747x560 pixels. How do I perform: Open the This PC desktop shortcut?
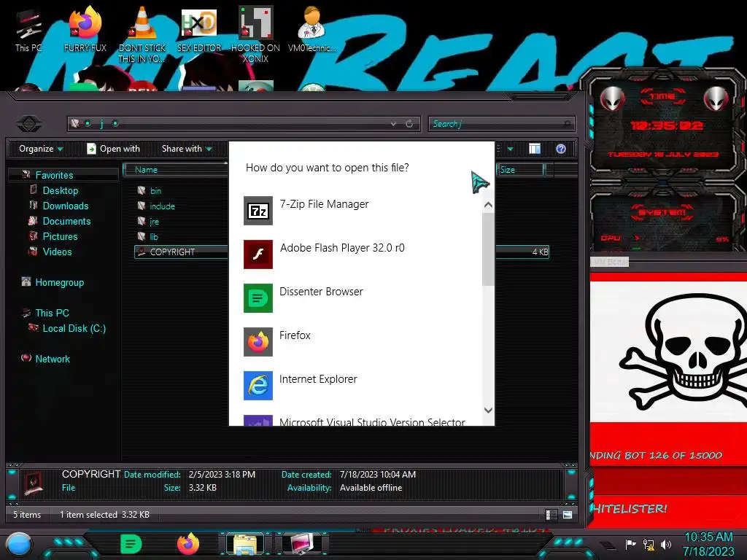point(28,31)
